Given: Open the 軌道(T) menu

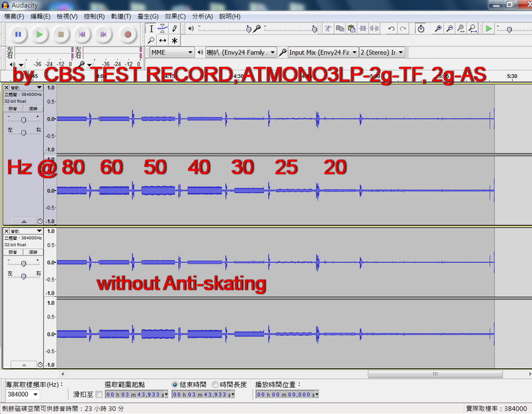Looking at the screenshot, I should coord(121,17).
